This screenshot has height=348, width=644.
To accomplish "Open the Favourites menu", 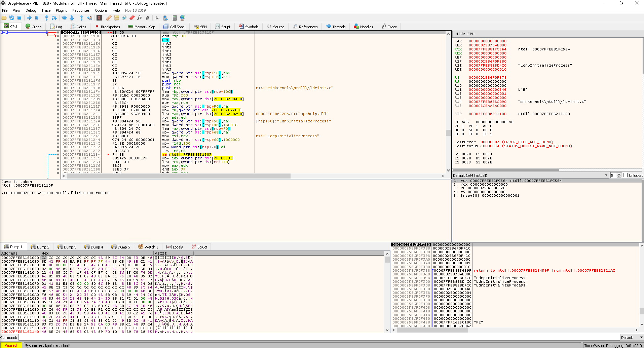I will [81, 10].
